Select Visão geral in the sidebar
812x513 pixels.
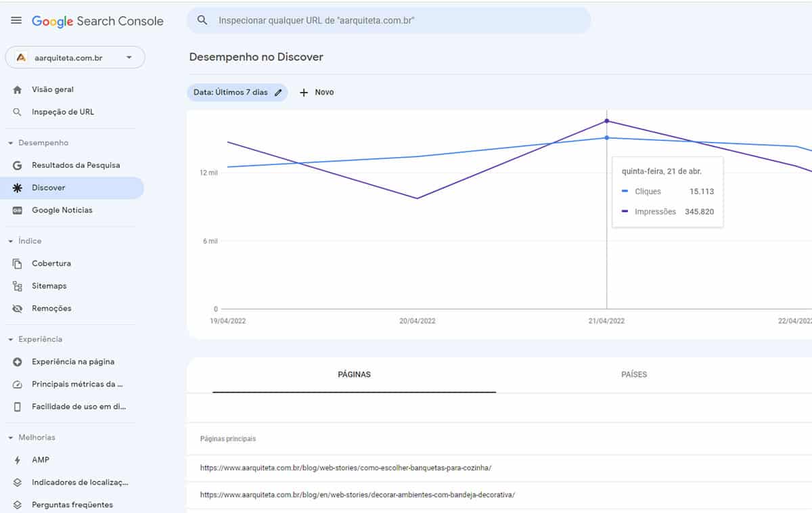click(53, 89)
